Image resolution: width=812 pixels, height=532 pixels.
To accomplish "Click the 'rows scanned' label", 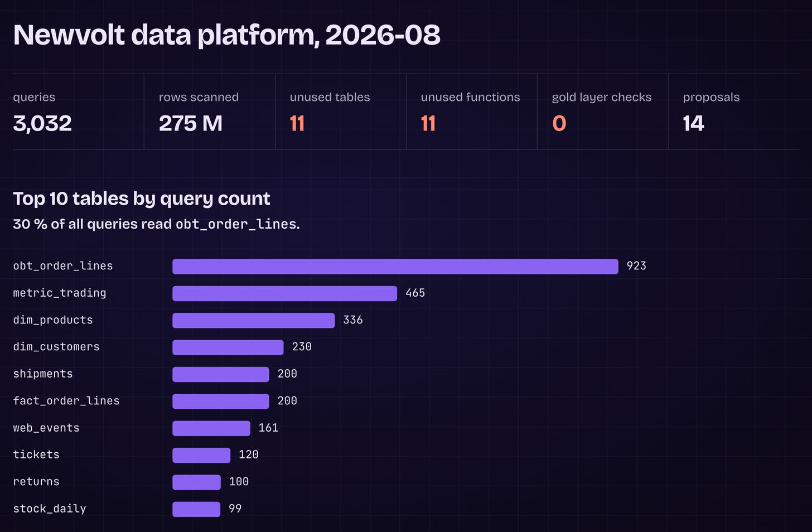I will pos(199,97).
